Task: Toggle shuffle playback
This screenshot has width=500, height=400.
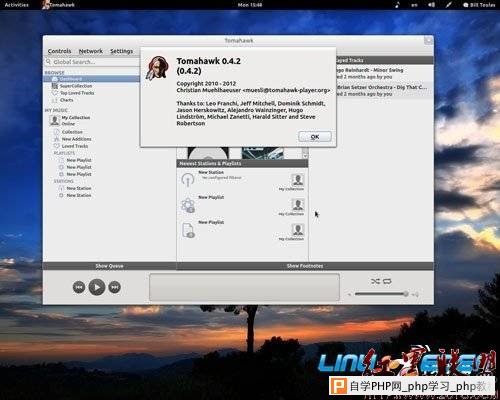Action: tap(375, 281)
